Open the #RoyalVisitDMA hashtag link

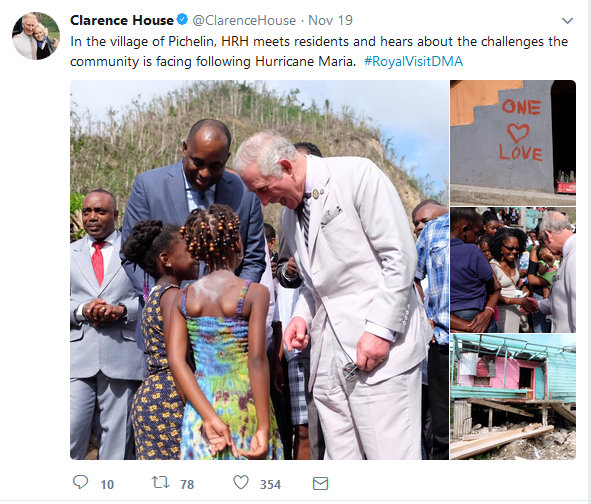click(x=413, y=61)
